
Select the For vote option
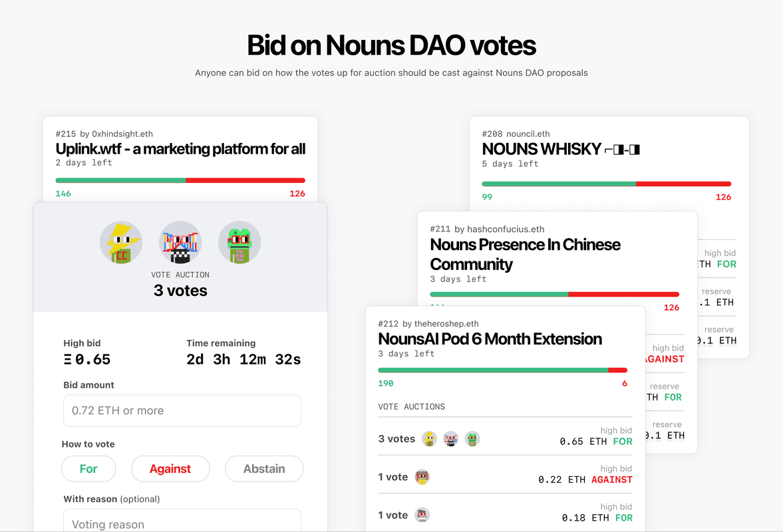coord(88,469)
